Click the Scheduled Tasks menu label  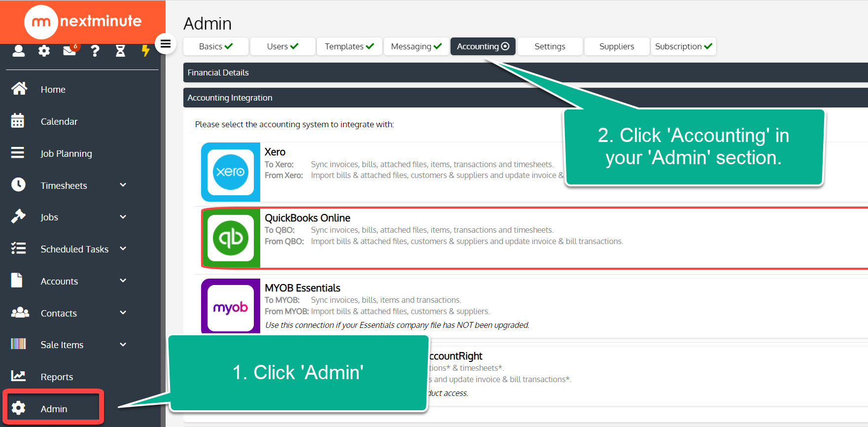[74, 249]
